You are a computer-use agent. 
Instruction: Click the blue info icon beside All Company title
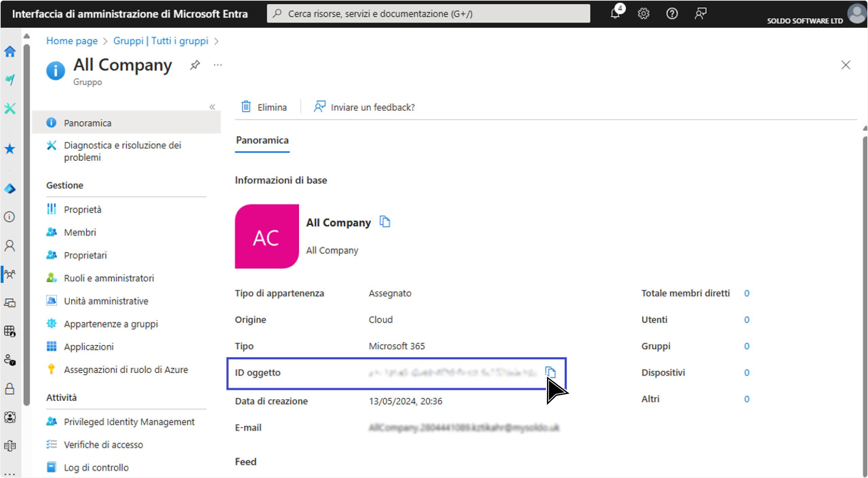[55, 71]
